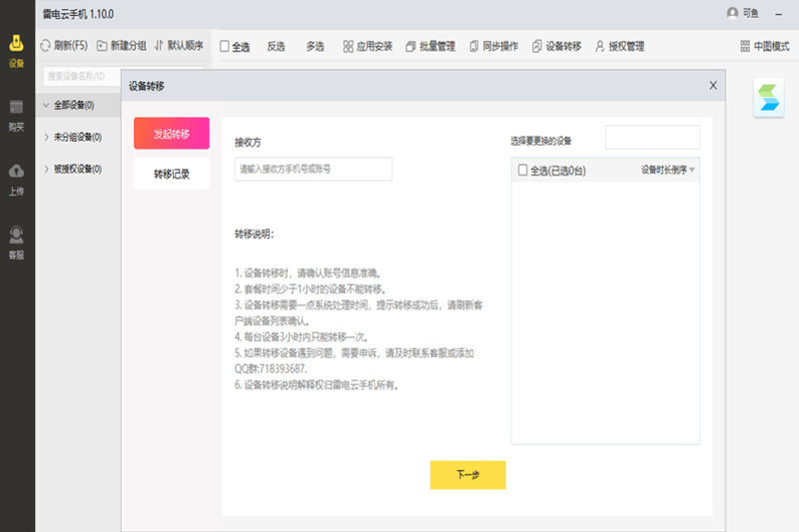Viewport: 799px width, 532px height.
Task: Click the yellow 下一步 button
Action: 467,475
